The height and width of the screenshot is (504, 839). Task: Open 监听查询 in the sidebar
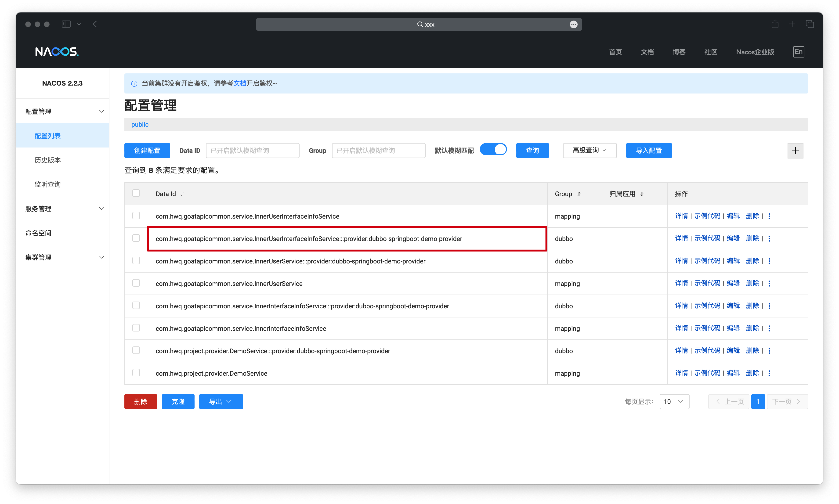(x=62, y=184)
